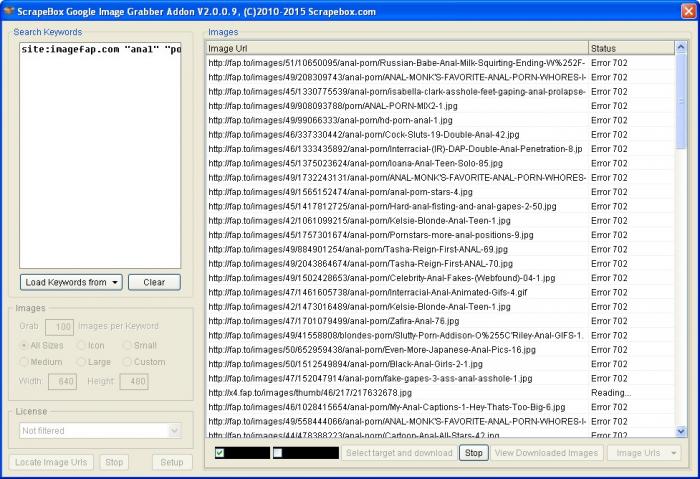Stop the download using the active Stop button
Viewport: 700px width, 479px height.
tap(474, 453)
